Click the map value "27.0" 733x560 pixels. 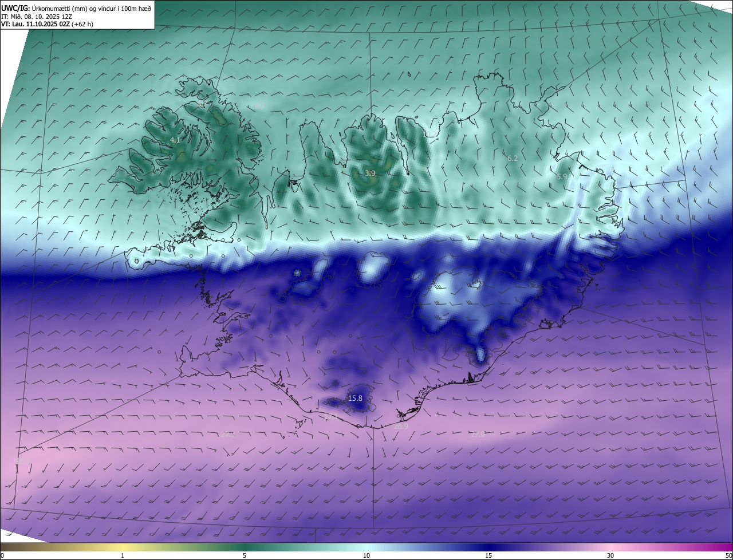click(478, 435)
